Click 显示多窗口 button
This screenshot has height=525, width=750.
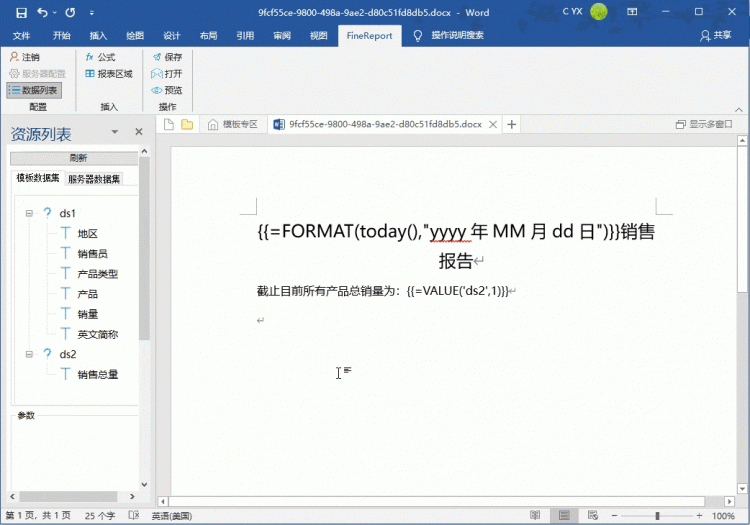(x=704, y=124)
